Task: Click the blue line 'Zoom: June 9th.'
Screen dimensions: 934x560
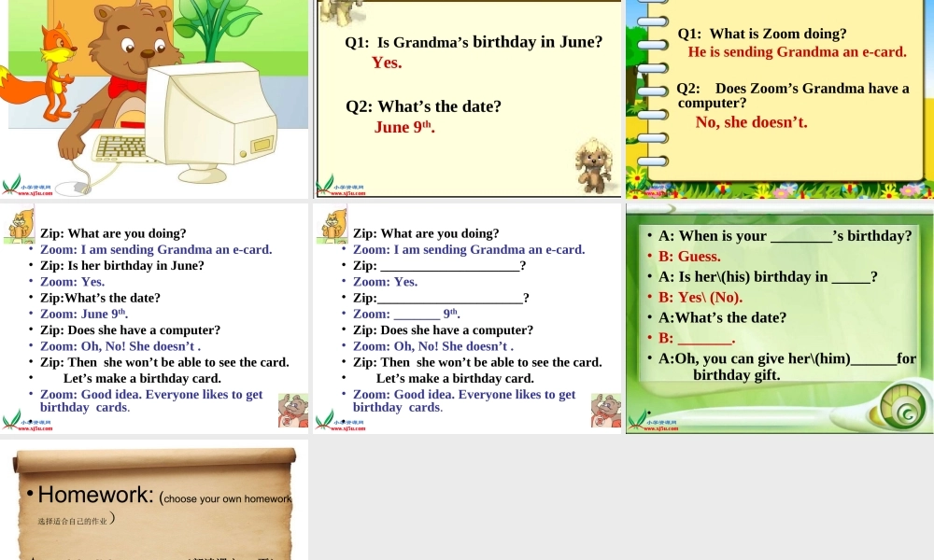Action: [x=84, y=314]
